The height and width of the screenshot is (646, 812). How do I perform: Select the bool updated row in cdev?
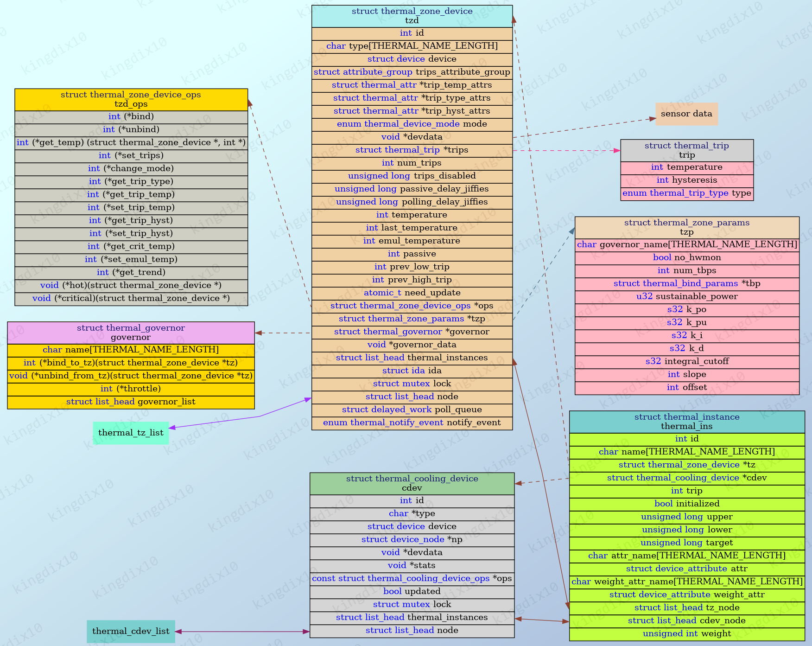[x=412, y=591]
